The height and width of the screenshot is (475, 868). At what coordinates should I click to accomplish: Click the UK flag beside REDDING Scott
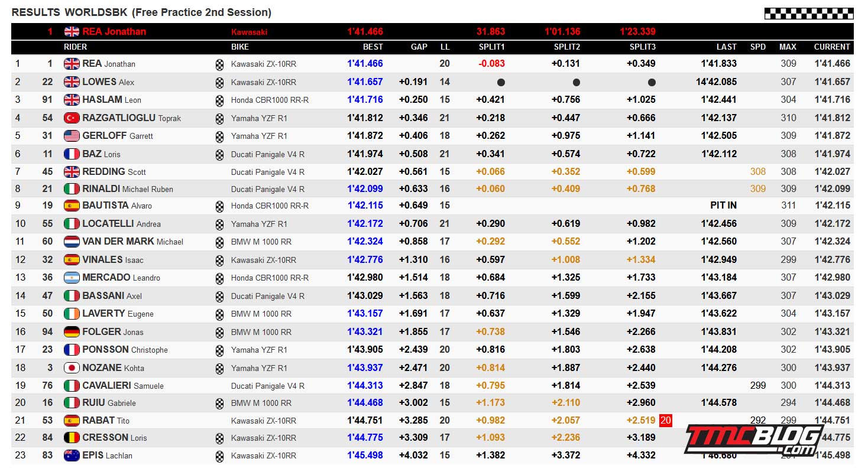(72, 172)
